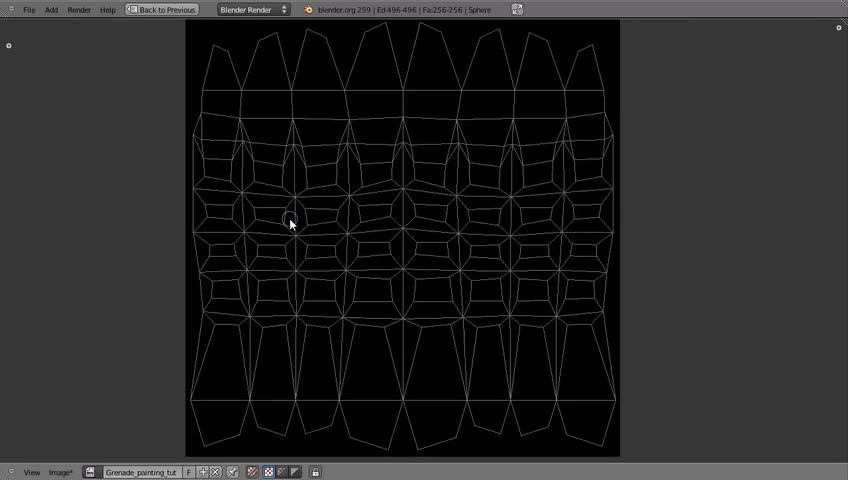Open the Add menu

pos(51,10)
